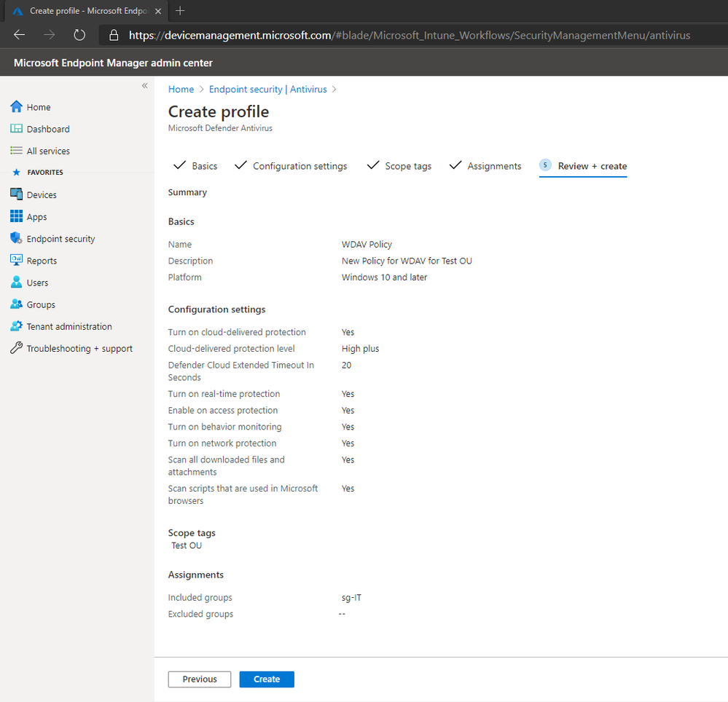The height and width of the screenshot is (702, 728).
Task: Click 'Turn on network protection' setting label
Action: click(x=222, y=443)
